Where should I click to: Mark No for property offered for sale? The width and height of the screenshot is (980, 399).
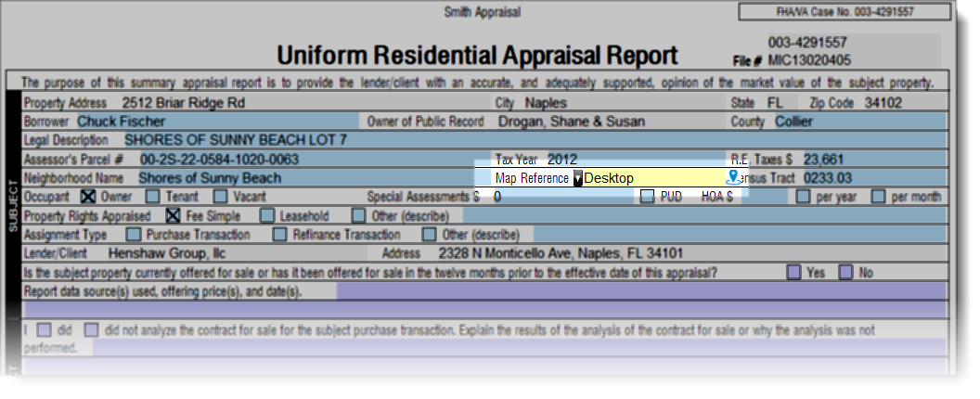pos(845,273)
